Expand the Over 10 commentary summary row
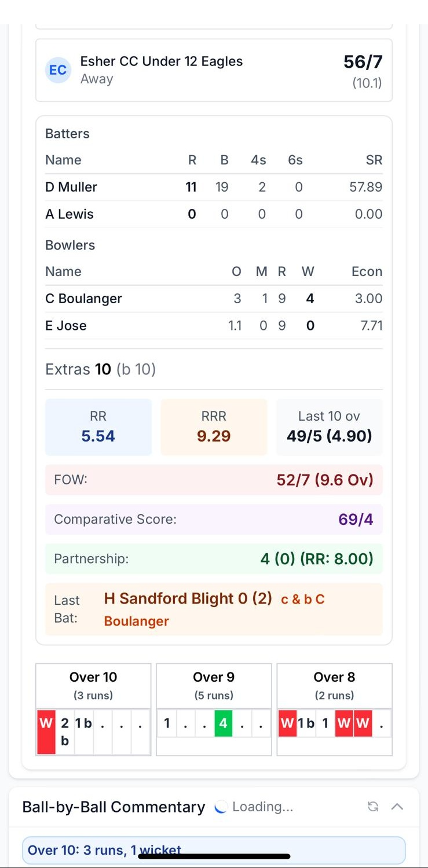 click(213, 850)
